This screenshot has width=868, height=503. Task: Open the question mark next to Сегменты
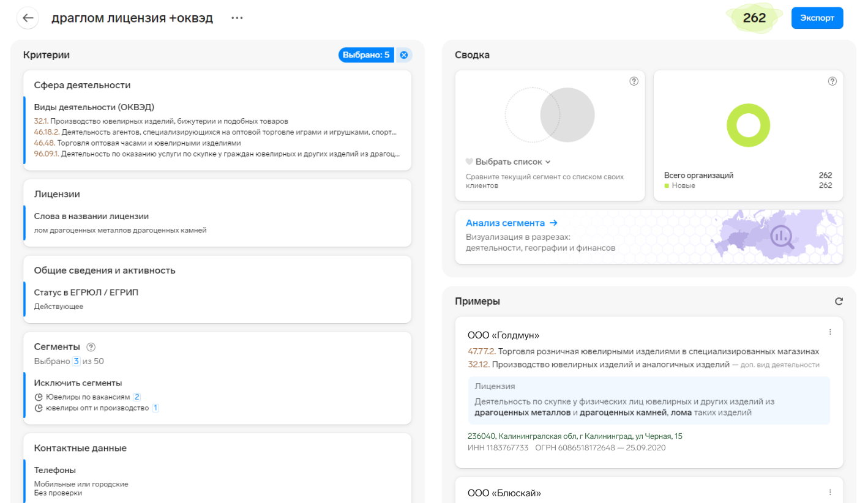pos(91,347)
